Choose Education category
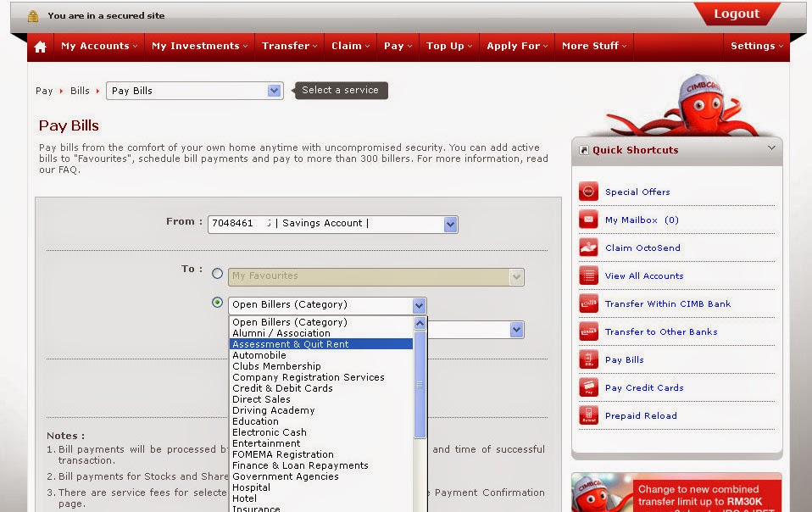The image size is (812, 512). (321, 421)
